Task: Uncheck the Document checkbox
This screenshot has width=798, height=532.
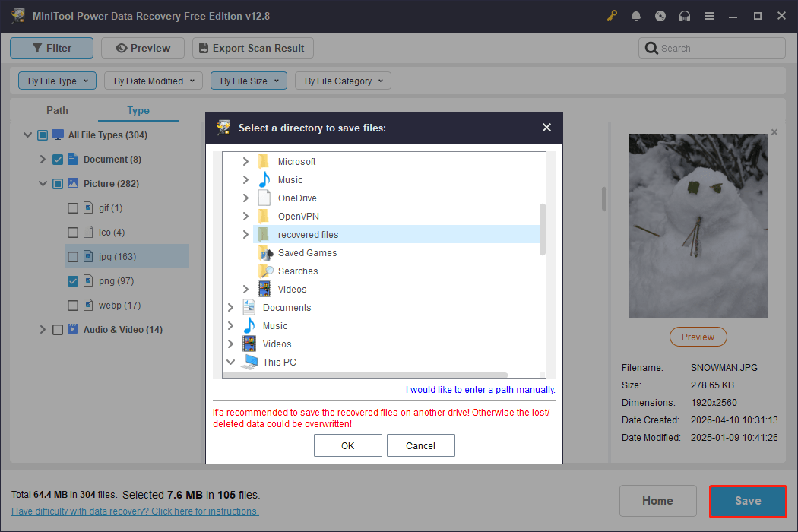Action: point(58,159)
